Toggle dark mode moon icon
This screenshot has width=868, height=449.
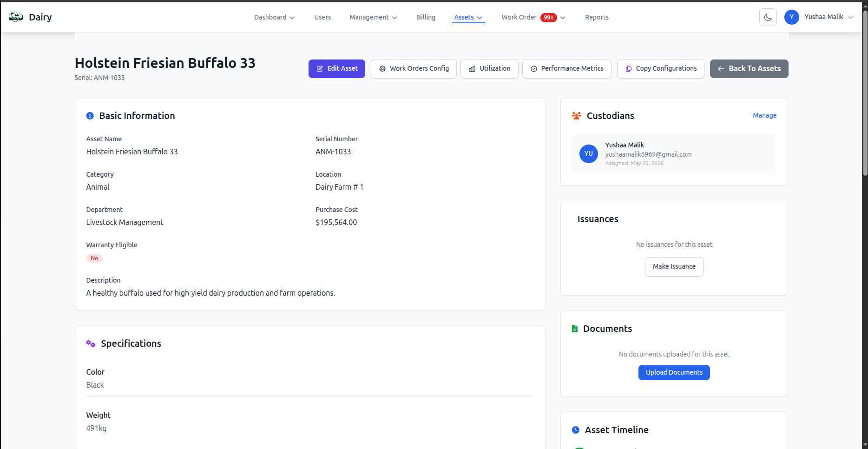click(768, 17)
